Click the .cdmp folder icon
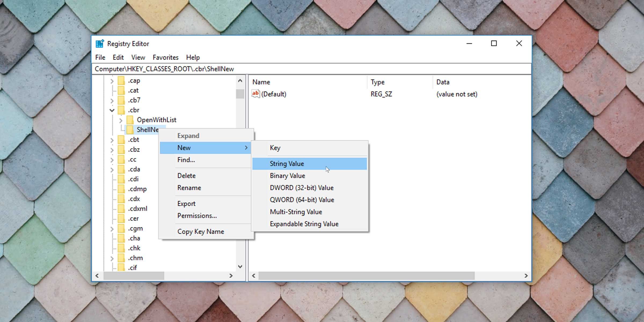This screenshot has width=644, height=322. tap(121, 189)
